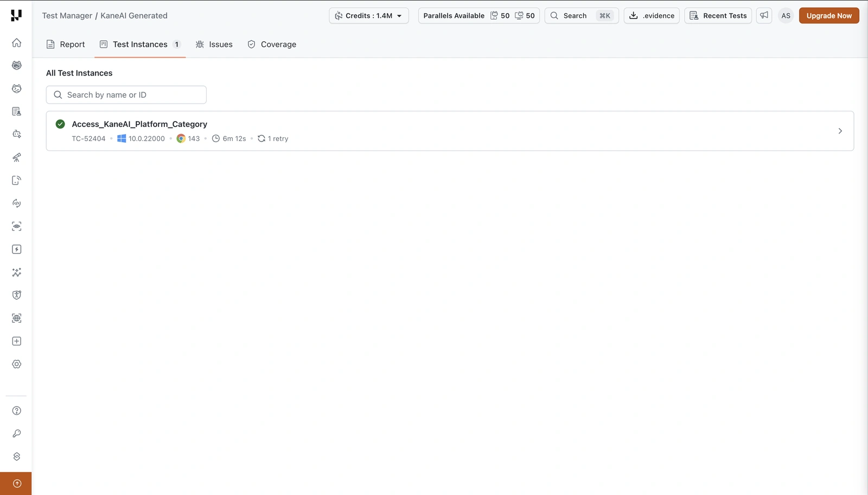Click the LambdaTest logo

(16, 15)
